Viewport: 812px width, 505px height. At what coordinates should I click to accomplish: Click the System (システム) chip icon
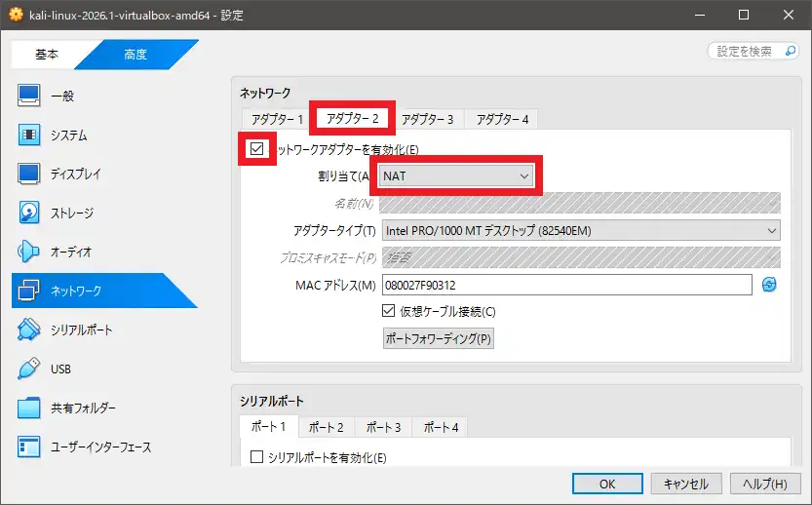pos(28,135)
